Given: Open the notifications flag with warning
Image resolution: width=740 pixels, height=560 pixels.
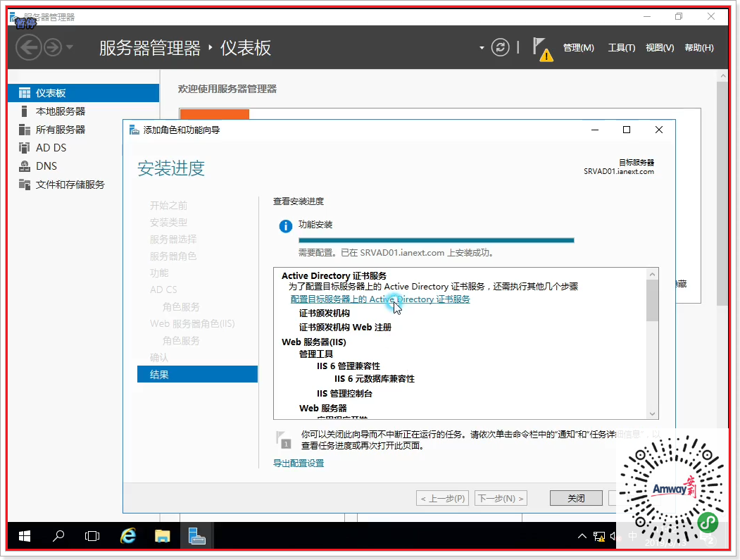Looking at the screenshot, I should pos(542,49).
